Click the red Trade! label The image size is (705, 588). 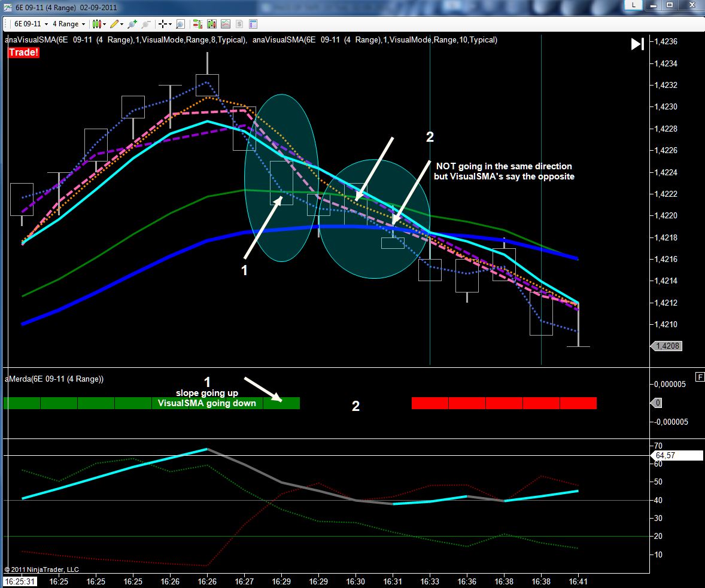[x=23, y=52]
